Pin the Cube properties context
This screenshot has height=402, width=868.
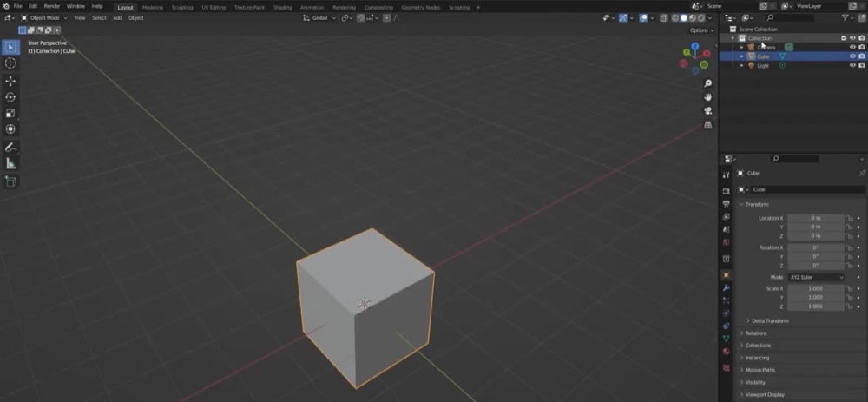point(862,174)
